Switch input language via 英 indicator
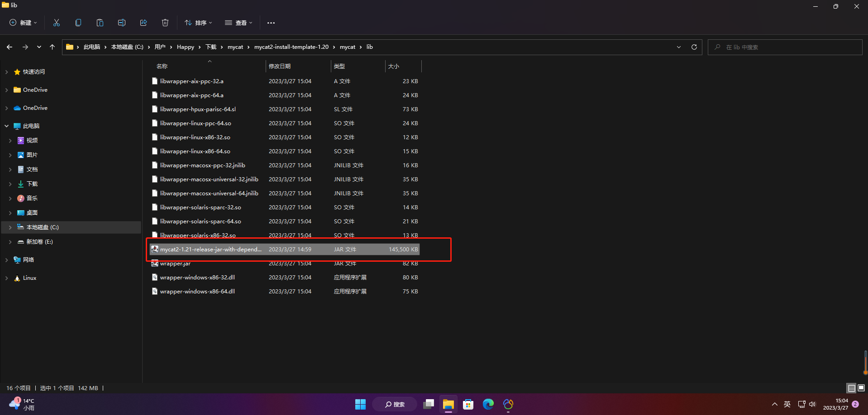This screenshot has width=868, height=415. [787, 404]
